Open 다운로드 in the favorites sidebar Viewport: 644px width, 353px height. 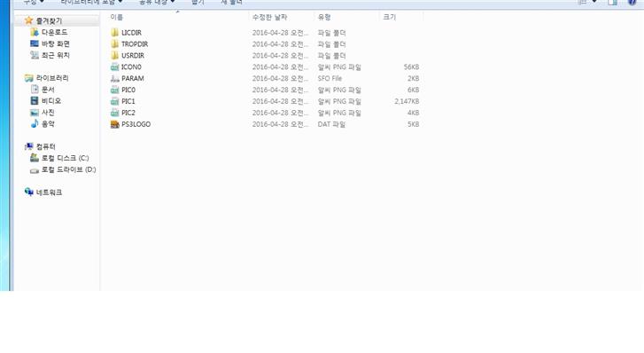click(x=54, y=32)
